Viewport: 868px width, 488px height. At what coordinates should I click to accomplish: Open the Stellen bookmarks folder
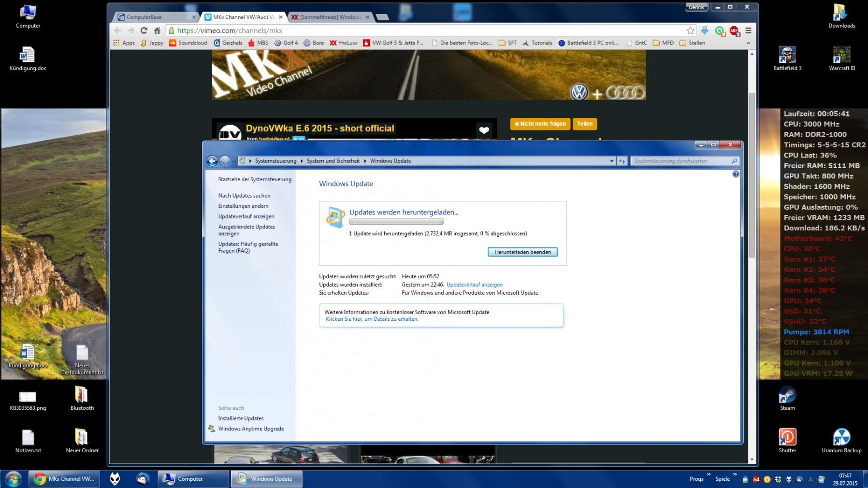coord(692,43)
